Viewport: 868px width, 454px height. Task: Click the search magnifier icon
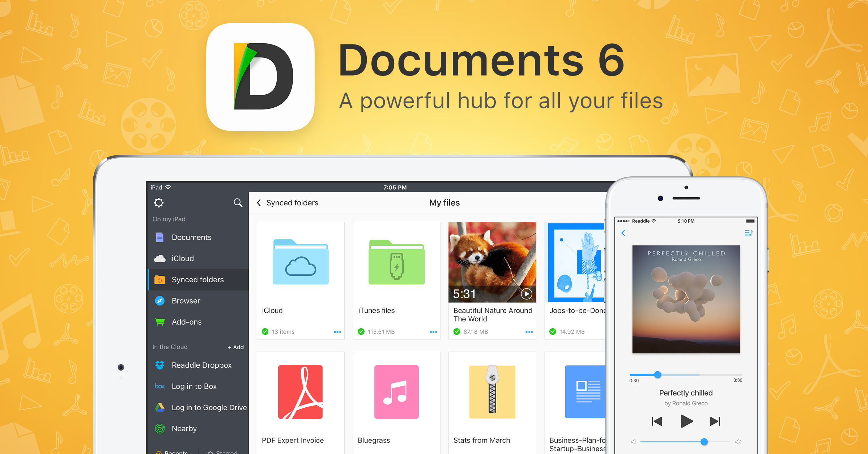pos(238,203)
